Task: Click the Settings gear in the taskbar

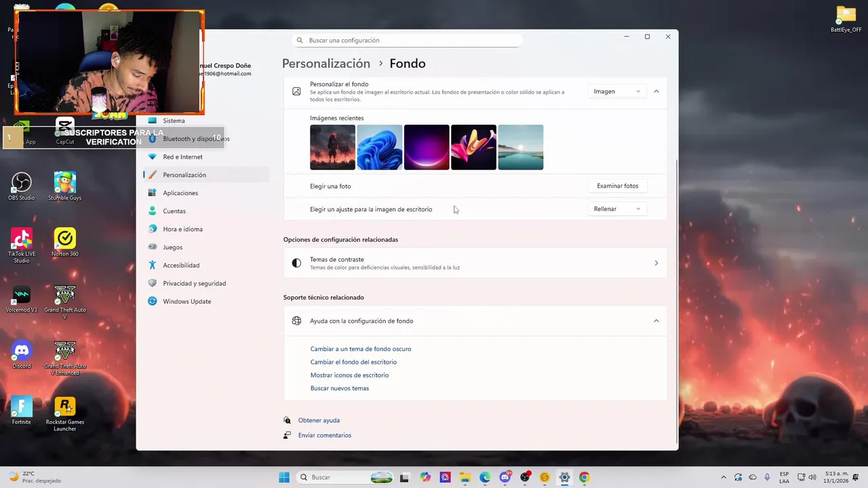Action: click(x=564, y=477)
